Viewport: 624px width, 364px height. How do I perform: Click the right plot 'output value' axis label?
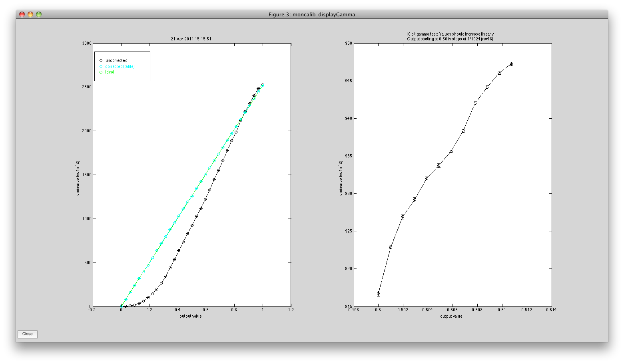(451, 316)
